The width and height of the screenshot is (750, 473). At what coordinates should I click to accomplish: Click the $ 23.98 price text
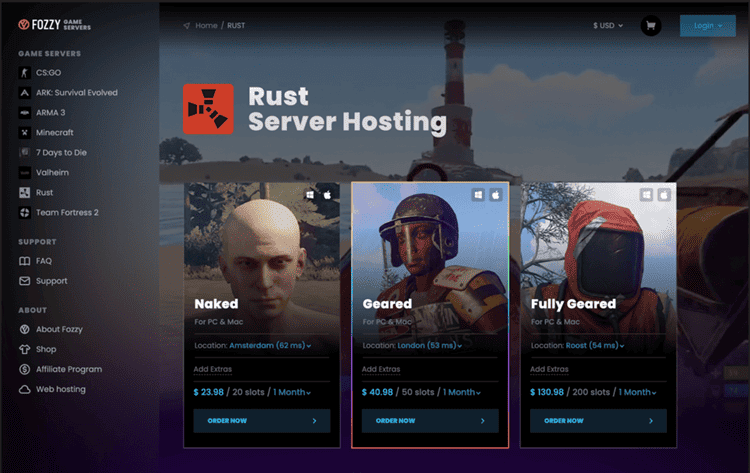tap(209, 392)
